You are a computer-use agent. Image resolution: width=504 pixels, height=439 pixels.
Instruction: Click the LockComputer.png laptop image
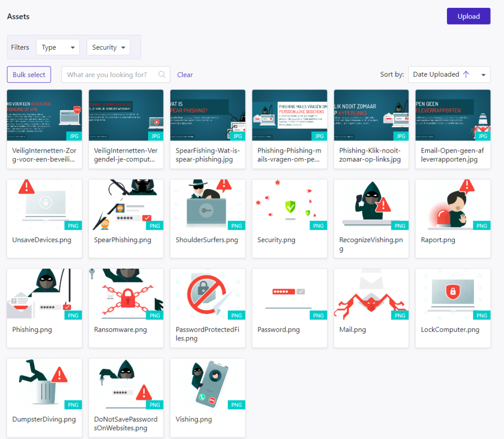453,294
